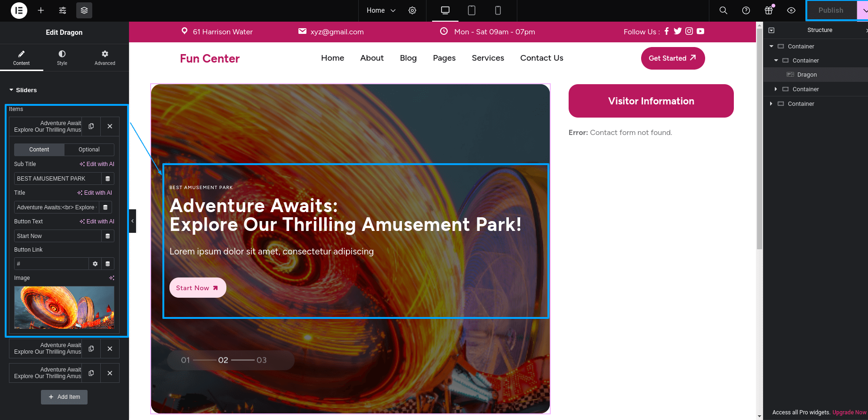The height and width of the screenshot is (420, 868).
Task: Open Site Settings sliders icon
Action: [63, 10]
